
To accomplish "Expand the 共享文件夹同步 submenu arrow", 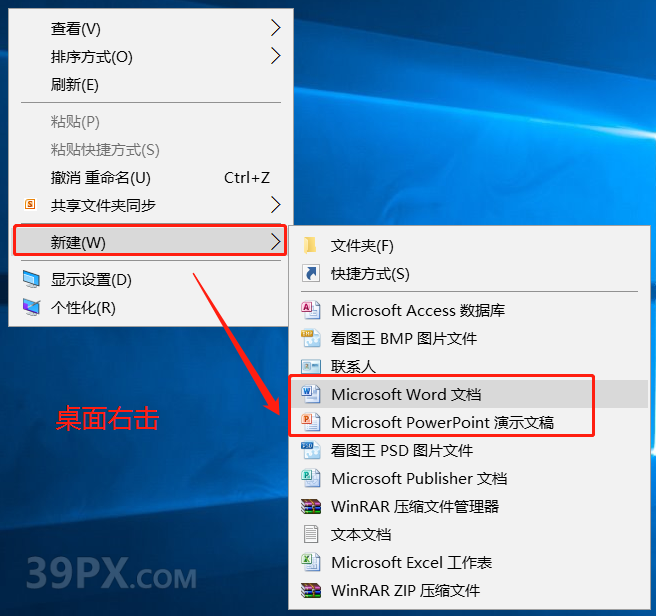I will coord(275,205).
